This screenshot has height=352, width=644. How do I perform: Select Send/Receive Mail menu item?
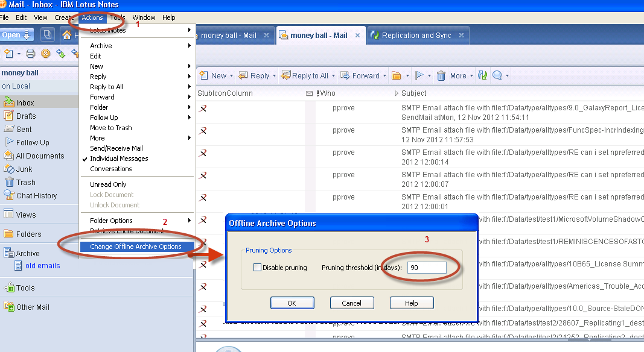click(137, 148)
